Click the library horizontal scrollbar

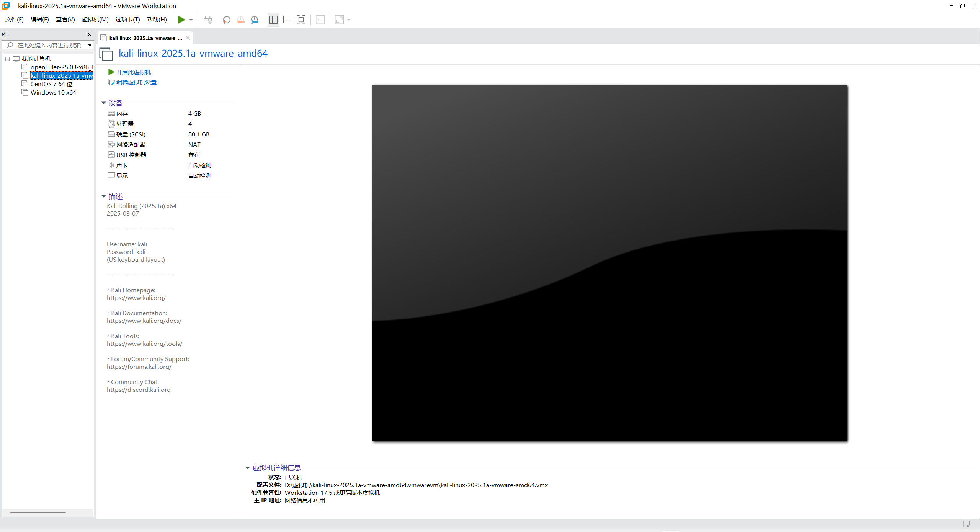click(x=38, y=512)
